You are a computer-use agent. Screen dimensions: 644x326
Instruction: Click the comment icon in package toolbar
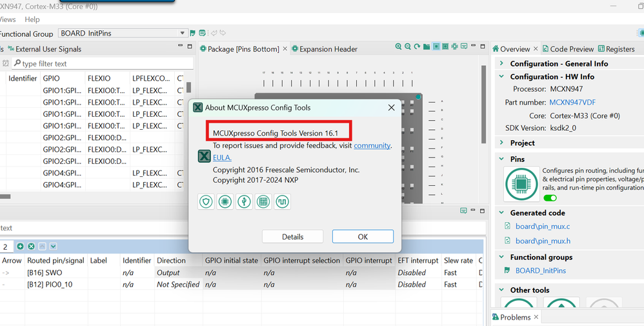point(464,46)
